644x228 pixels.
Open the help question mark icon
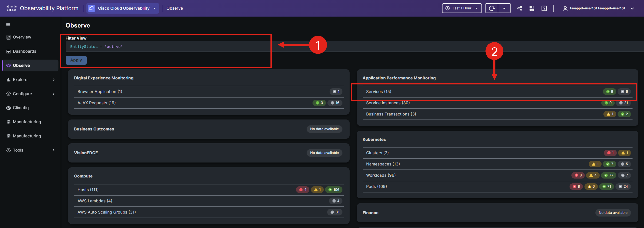click(544, 8)
